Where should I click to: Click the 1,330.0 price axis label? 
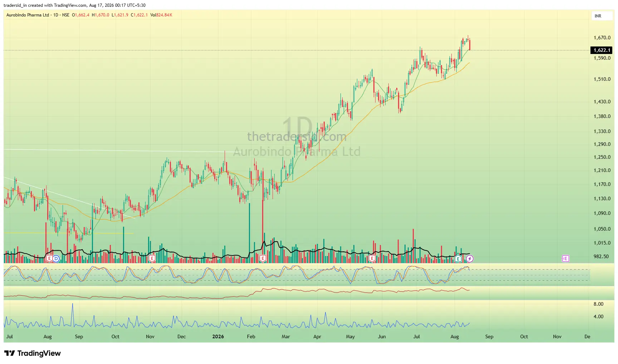click(602, 131)
